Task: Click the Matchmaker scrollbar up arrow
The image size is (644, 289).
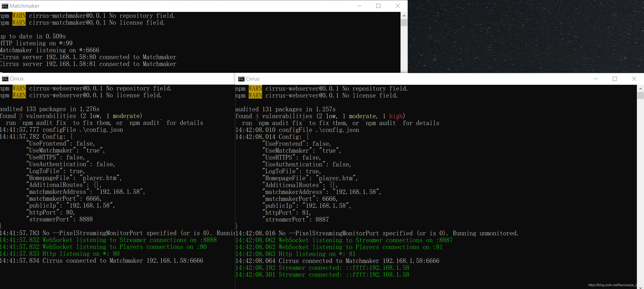Action: 404,16
